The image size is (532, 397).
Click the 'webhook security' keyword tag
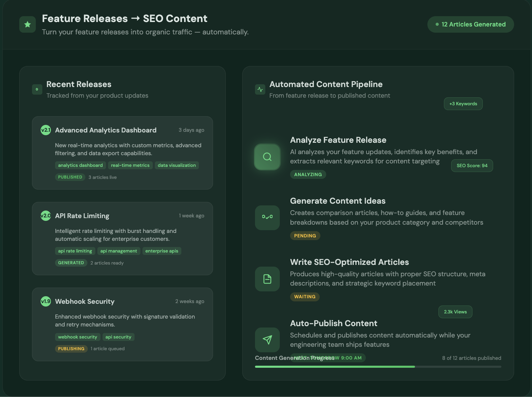click(x=77, y=337)
